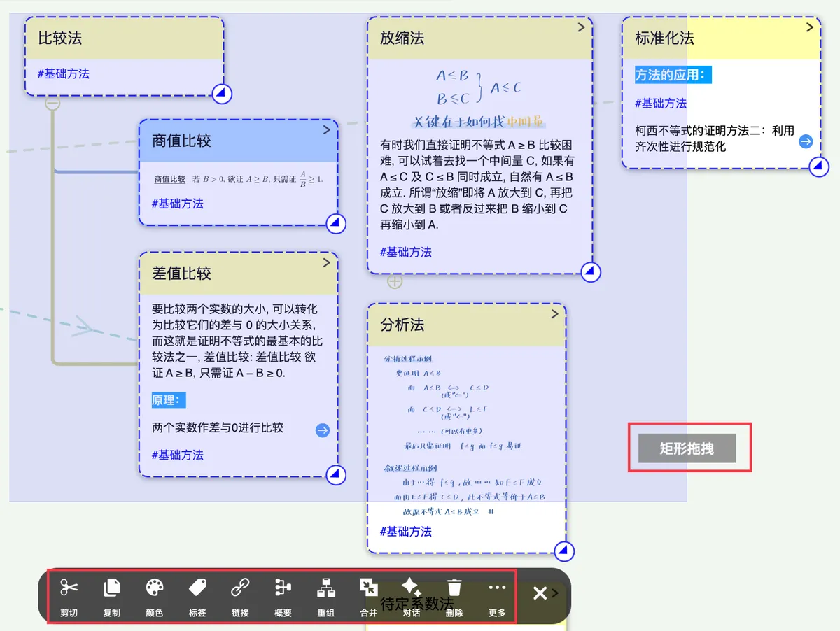Select the 标准化法 card title
The height and width of the screenshot is (631, 840).
[x=664, y=38]
